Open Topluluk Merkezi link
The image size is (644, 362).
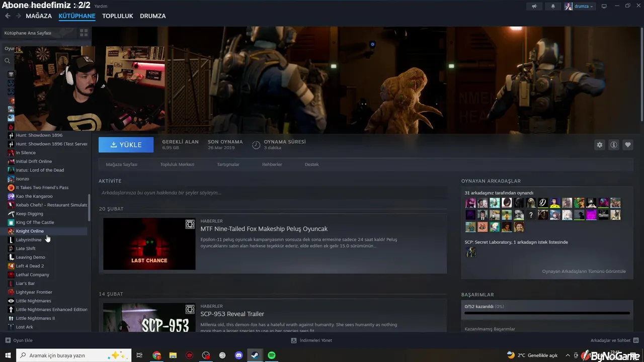(x=177, y=164)
